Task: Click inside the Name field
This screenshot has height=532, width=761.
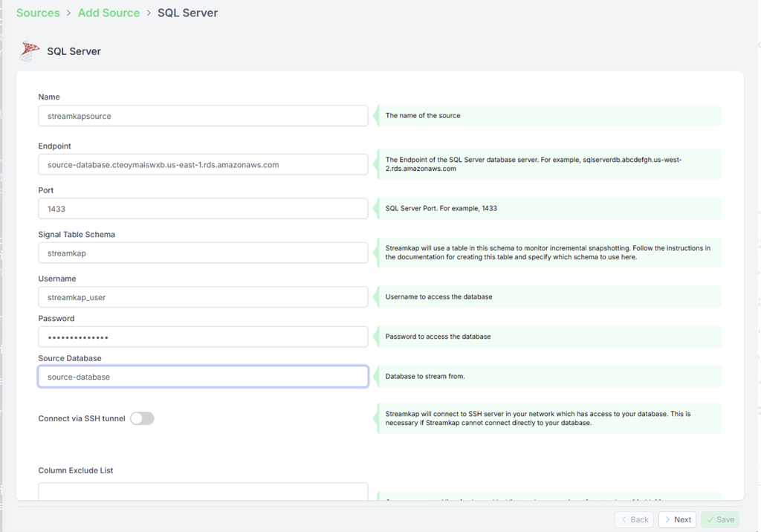Action: [203, 116]
